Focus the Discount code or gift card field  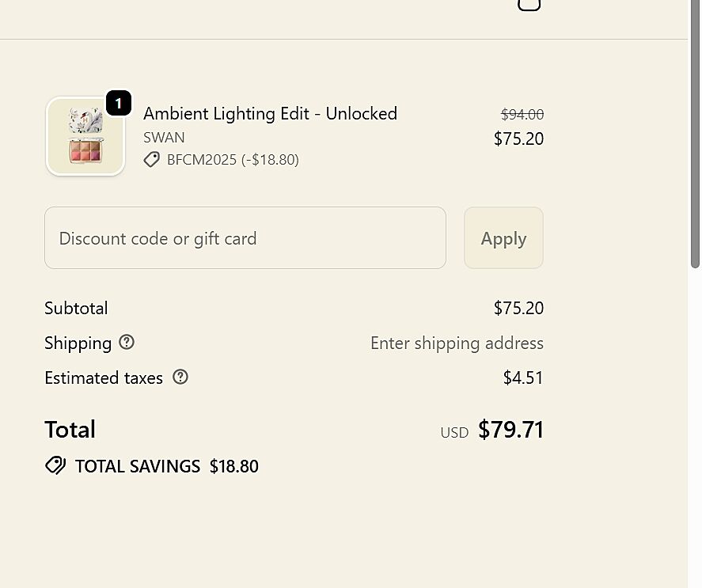tap(245, 238)
